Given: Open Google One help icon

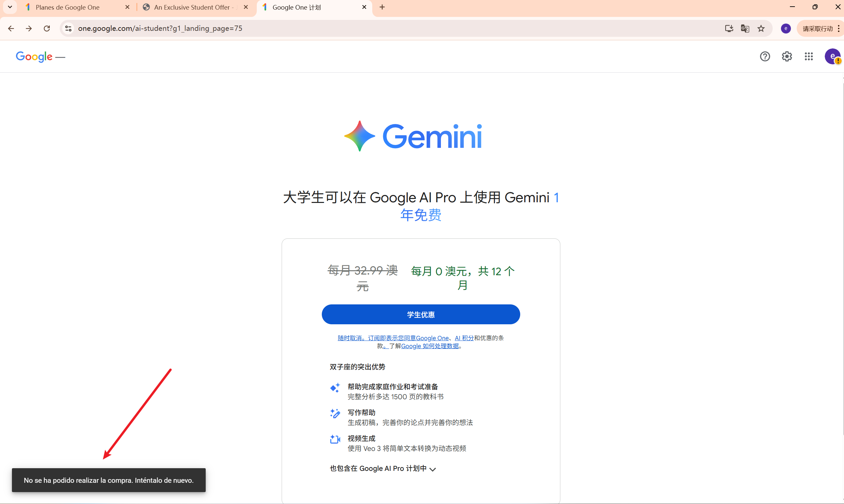Looking at the screenshot, I should [765, 56].
